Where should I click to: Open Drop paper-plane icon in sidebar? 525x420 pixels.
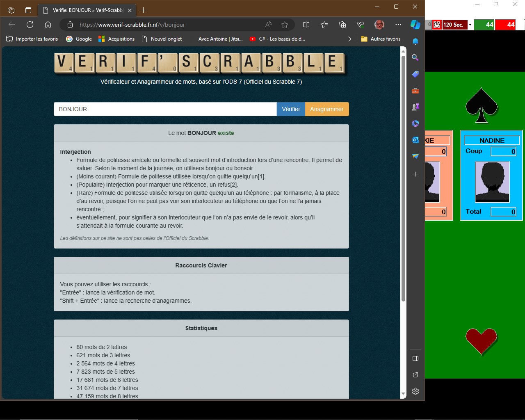[415, 156]
